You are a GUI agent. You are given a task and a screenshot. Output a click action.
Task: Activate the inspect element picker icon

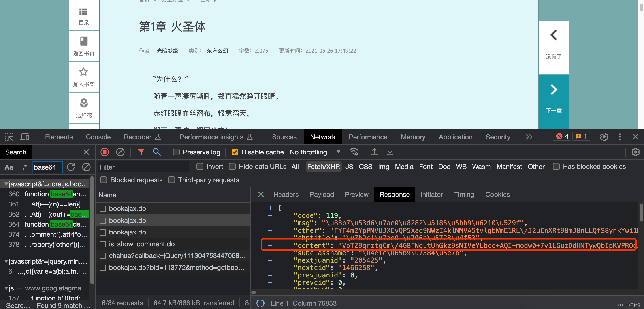[9, 137]
